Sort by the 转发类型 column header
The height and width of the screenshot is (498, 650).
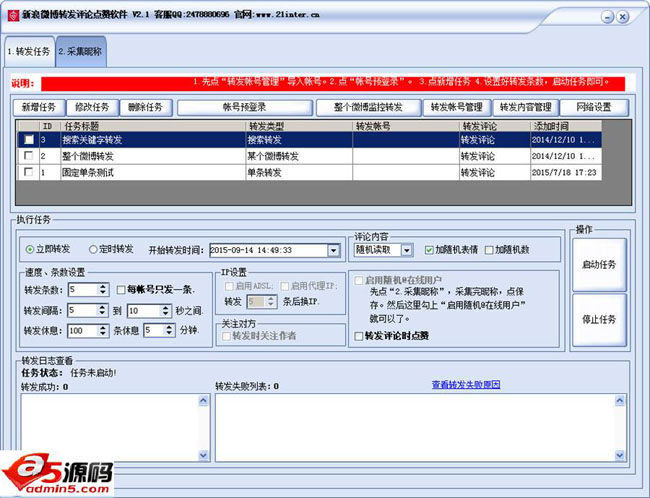299,126
